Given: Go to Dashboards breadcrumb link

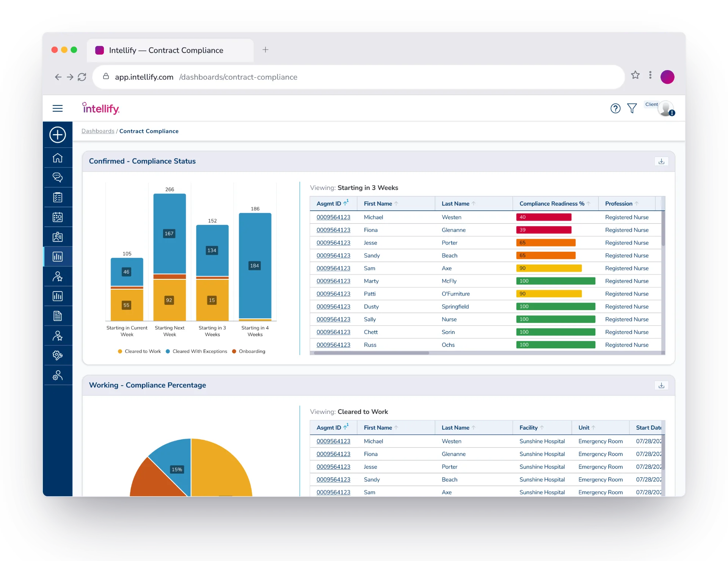Looking at the screenshot, I should tap(98, 131).
